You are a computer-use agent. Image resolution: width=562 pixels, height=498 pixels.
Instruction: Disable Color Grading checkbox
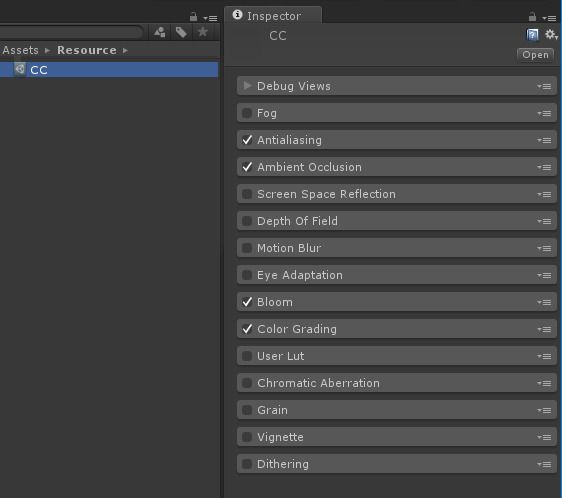point(247,329)
